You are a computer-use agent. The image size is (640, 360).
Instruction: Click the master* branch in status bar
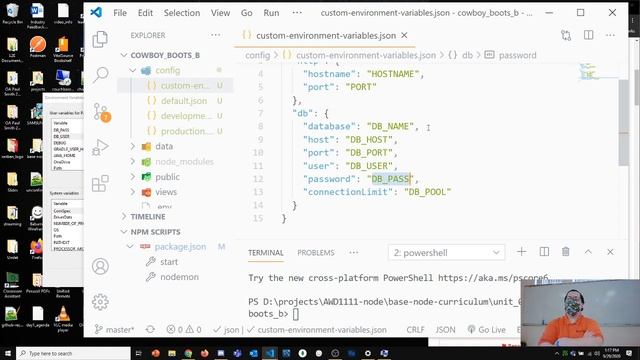click(114, 329)
